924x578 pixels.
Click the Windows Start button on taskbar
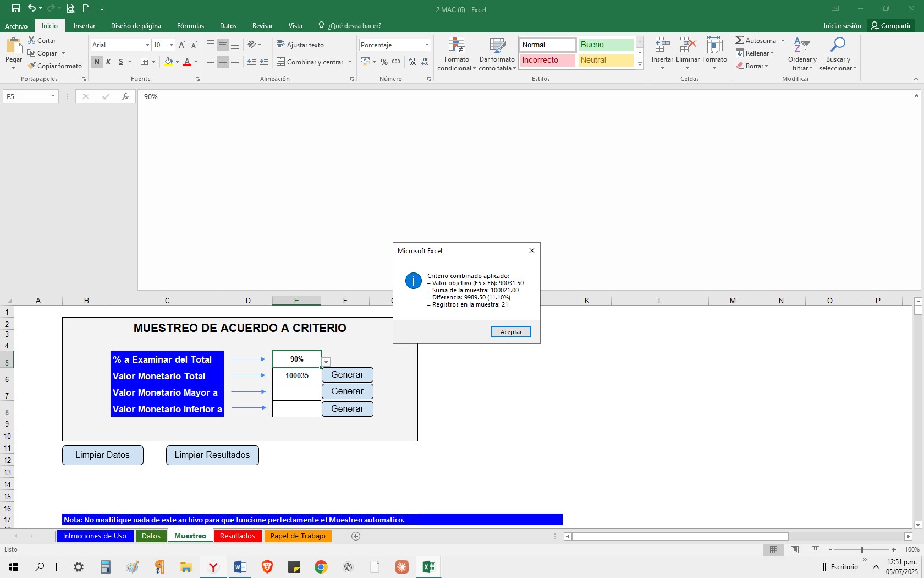[x=13, y=566]
